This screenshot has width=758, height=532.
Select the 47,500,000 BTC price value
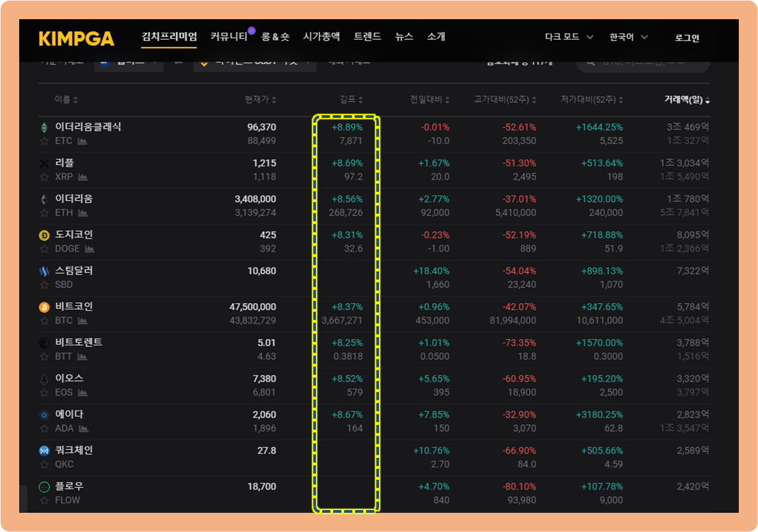point(253,307)
